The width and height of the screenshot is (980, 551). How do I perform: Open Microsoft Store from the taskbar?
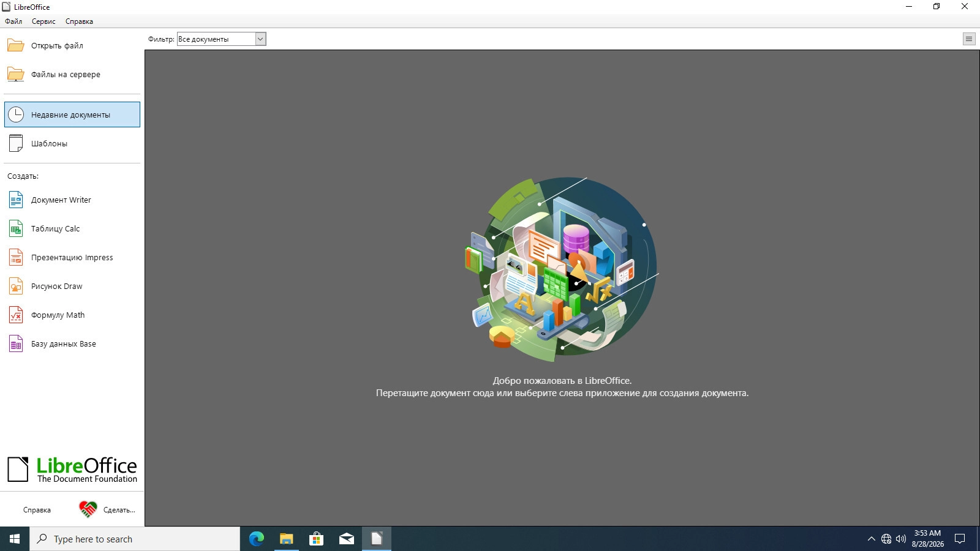pyautogui.click(x=316, y=539)
